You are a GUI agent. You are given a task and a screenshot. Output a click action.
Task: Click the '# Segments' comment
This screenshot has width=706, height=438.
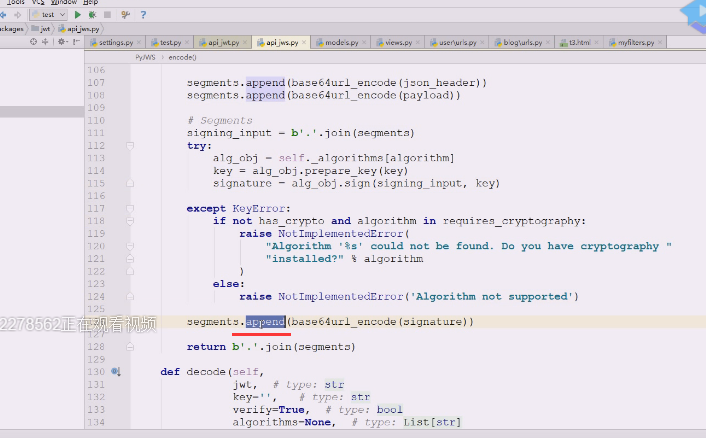(220, 120)
